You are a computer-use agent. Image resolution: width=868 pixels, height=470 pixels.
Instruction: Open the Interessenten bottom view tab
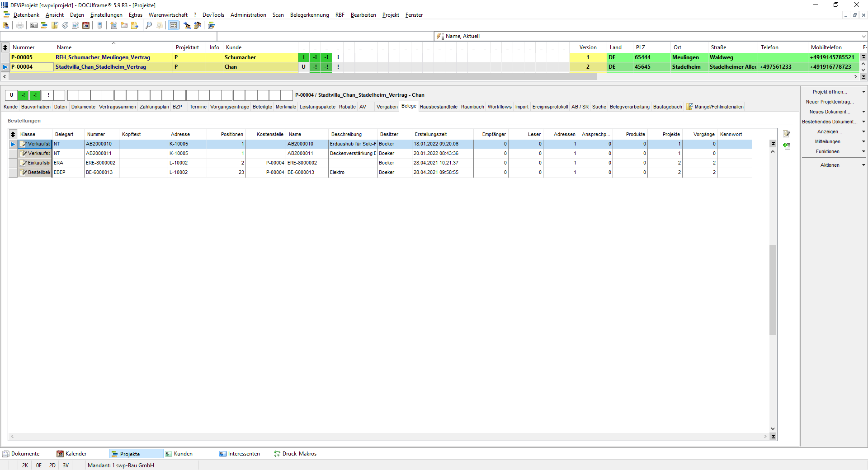(x=244, y=454)
